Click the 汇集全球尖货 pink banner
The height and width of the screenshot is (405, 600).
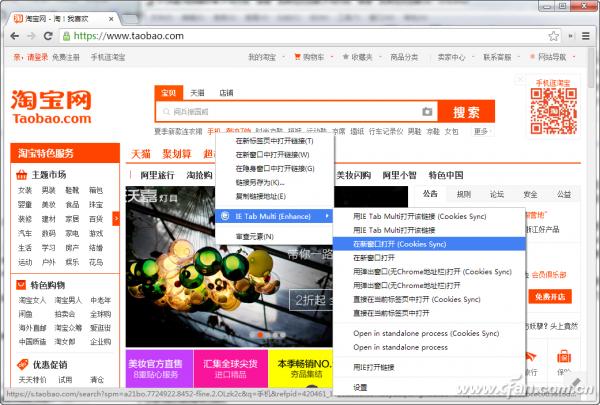(230, 368)
